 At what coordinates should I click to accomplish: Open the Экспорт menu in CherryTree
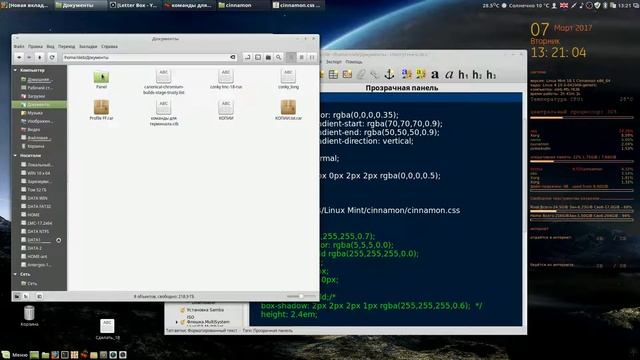pos(333,62)
